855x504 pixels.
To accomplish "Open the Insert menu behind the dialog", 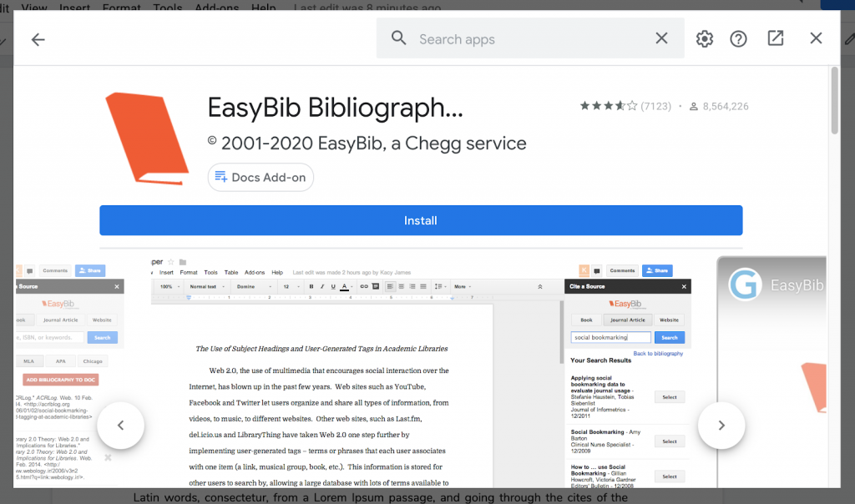I will click(x=74, y=7).
